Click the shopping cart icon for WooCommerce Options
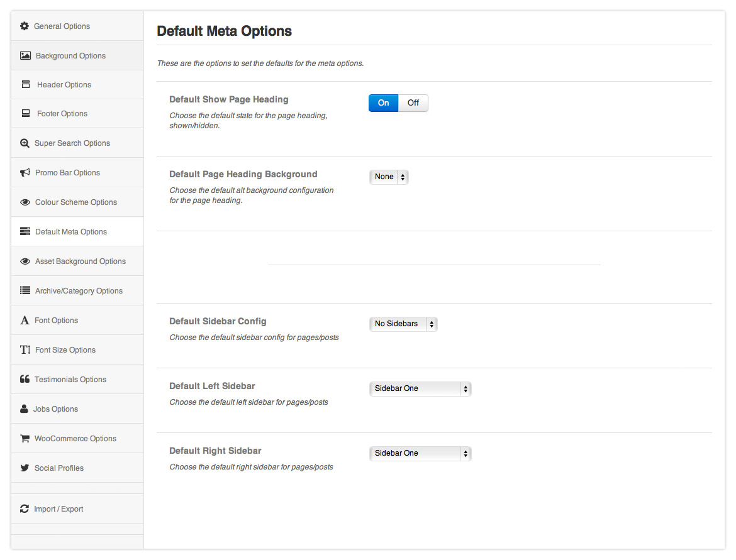Image resolution: width=736 pixels, height=560 pixels. click(x=25, y=439)
